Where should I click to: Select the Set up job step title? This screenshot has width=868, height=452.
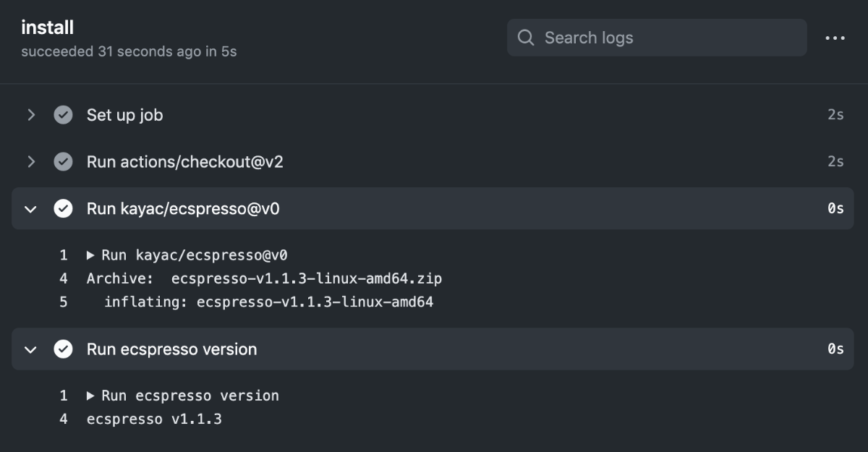(124, 115)
